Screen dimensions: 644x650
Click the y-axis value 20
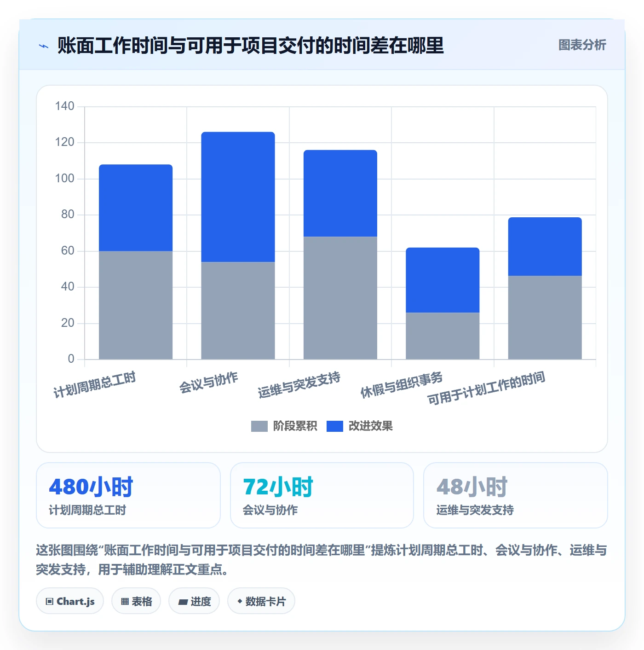click(x=68, y=323)
